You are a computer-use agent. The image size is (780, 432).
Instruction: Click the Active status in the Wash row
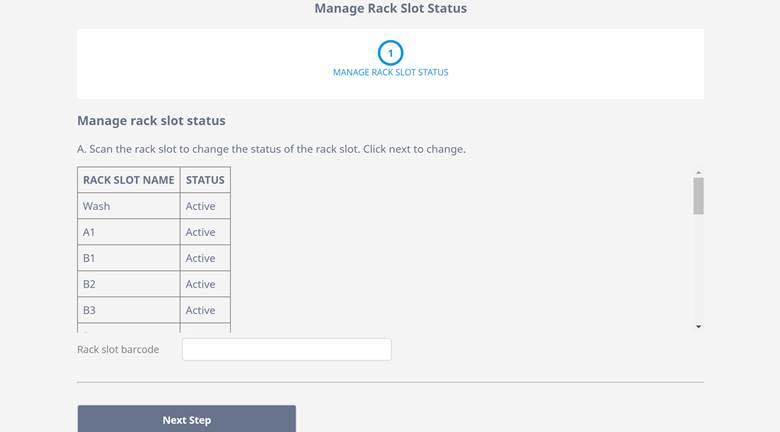(201, 206)
